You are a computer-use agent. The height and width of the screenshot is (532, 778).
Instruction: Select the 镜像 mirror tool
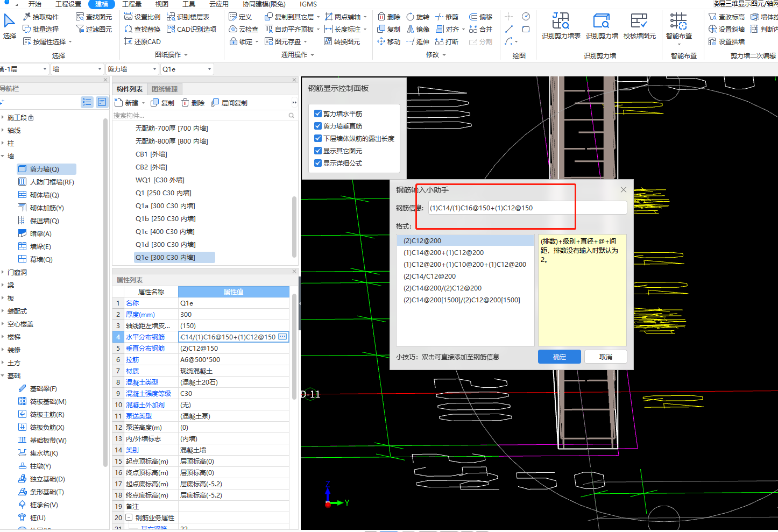pos(418,29)
